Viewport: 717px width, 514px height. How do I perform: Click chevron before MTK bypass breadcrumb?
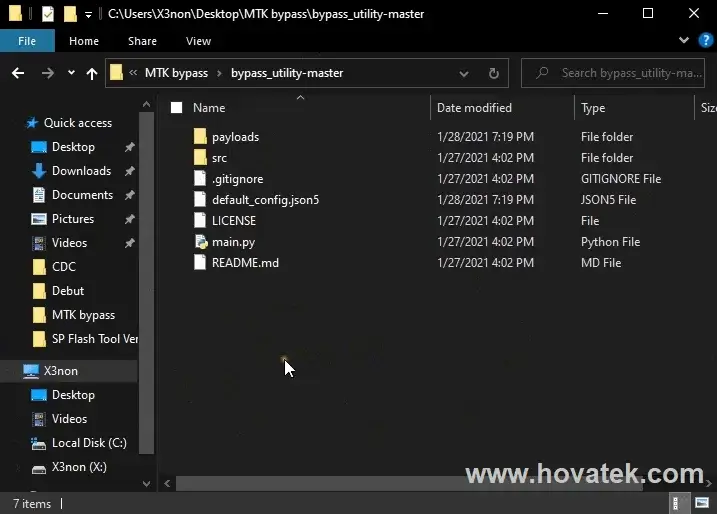tap(133, 72)
